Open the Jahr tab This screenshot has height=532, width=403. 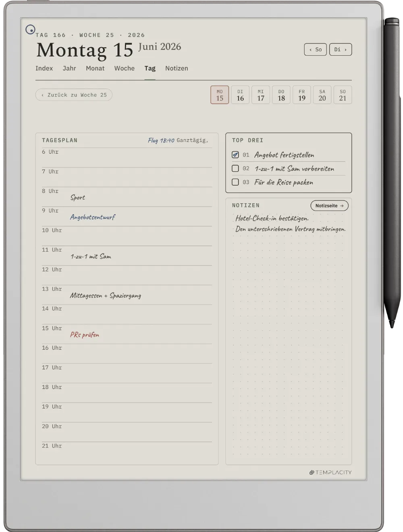coord(69,68)
